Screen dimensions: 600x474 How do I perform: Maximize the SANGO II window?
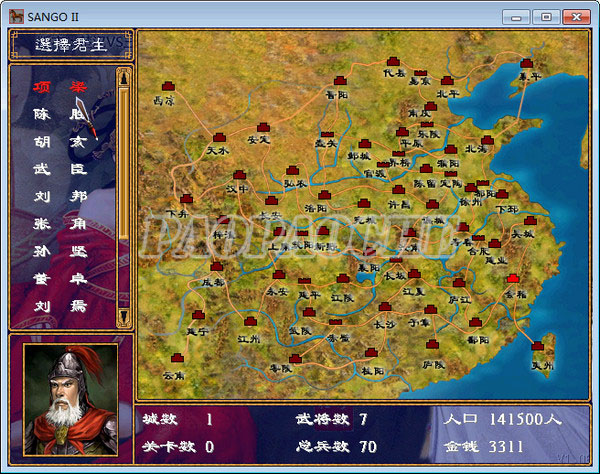point(546,17)
